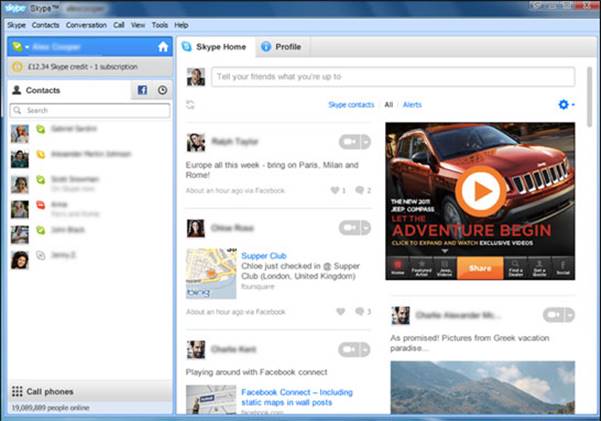Expand the dropdown arrow next to the gear
Viewport: 601px width, 421px height.
point(573,105)
